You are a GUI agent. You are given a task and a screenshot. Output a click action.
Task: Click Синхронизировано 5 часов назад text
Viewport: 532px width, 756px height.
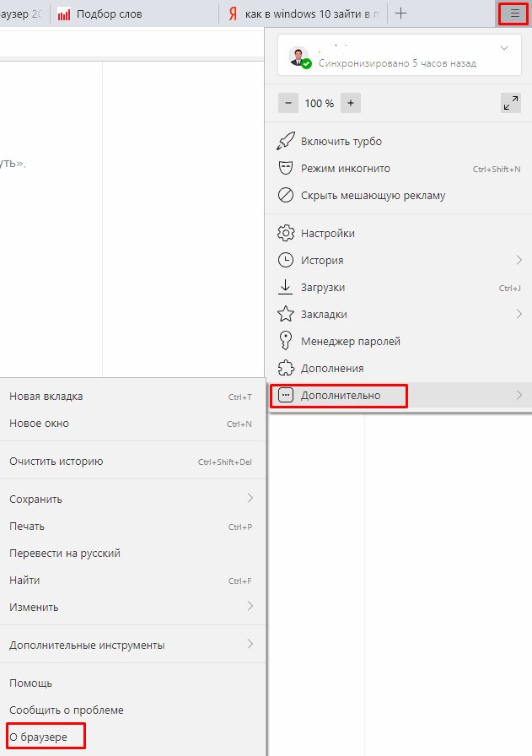point(398,63)
